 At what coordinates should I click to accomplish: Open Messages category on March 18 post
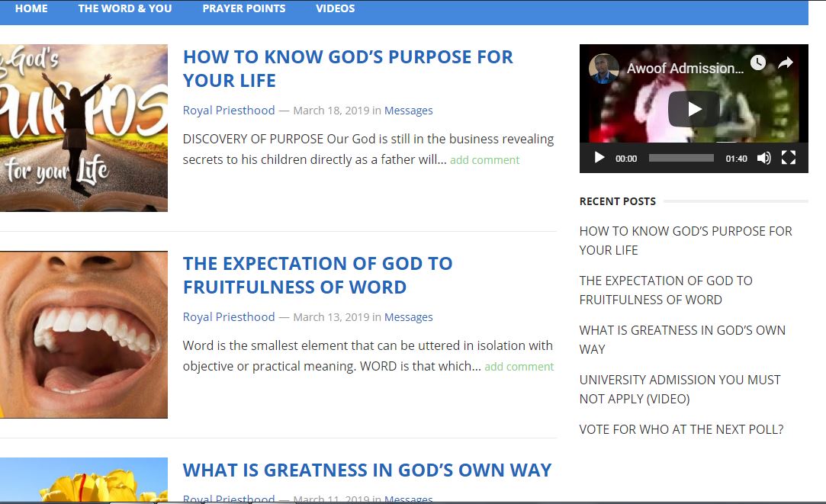(408, 111)
